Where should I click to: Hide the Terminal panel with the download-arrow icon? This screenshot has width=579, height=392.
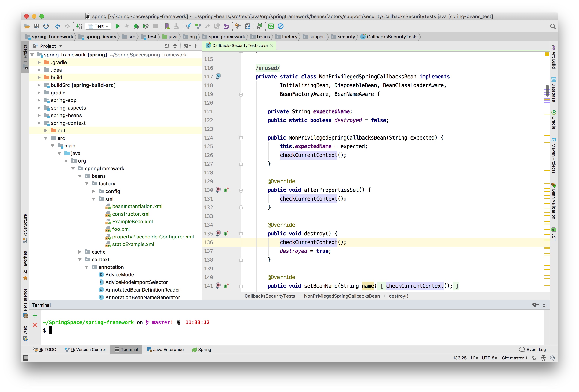[x=545, y=305]
